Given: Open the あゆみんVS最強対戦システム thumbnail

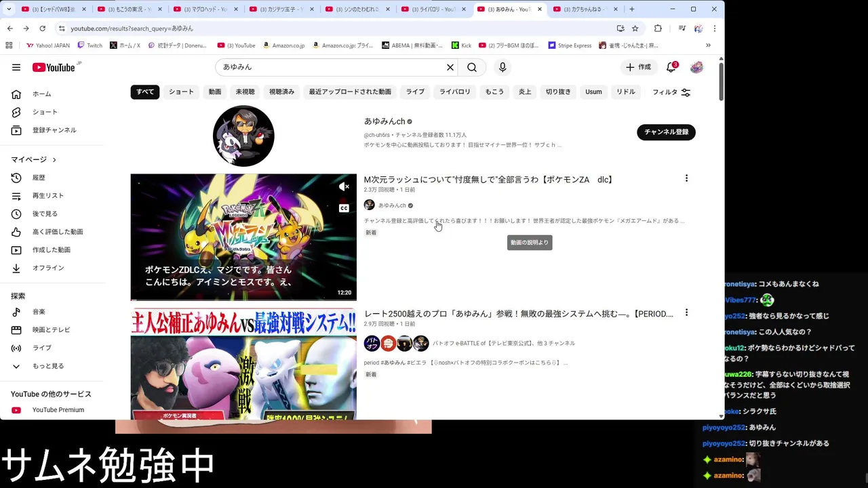Looking at the screenshot, I should tap(243, 364).
